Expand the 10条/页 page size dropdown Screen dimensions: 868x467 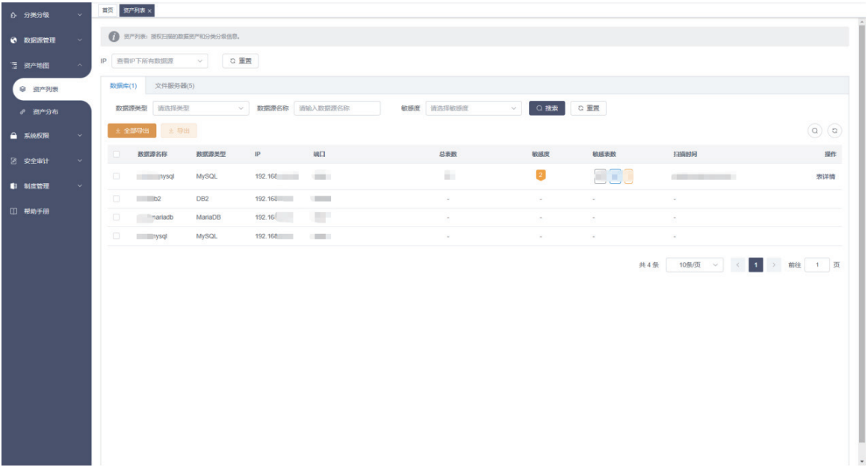(x=695, y=265)
